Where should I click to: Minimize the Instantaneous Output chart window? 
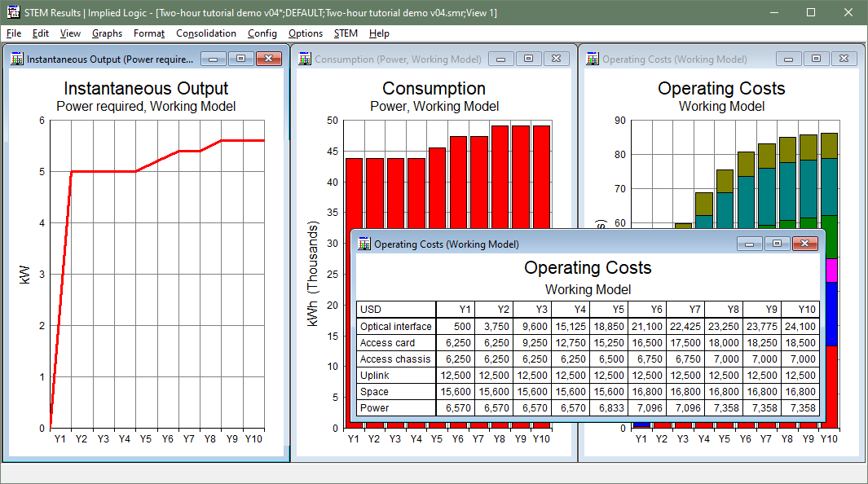point(214,59)
